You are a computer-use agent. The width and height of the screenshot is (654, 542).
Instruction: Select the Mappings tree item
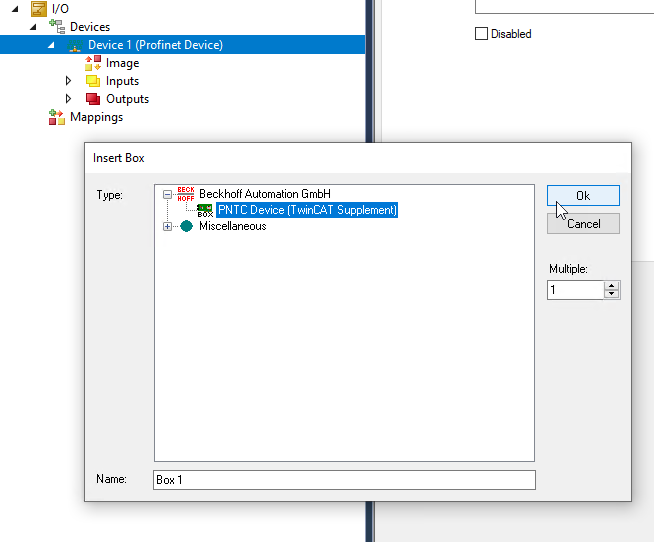[96, 117]
